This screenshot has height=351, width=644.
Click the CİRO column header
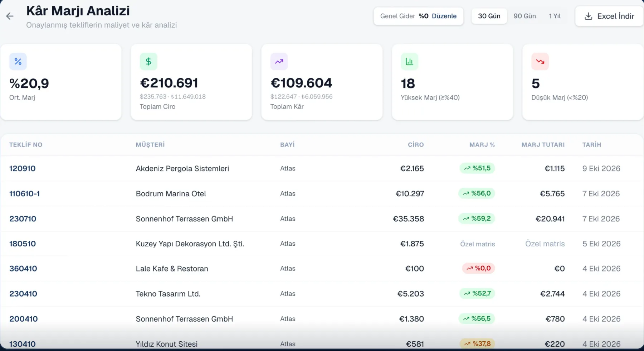(416, 145)
